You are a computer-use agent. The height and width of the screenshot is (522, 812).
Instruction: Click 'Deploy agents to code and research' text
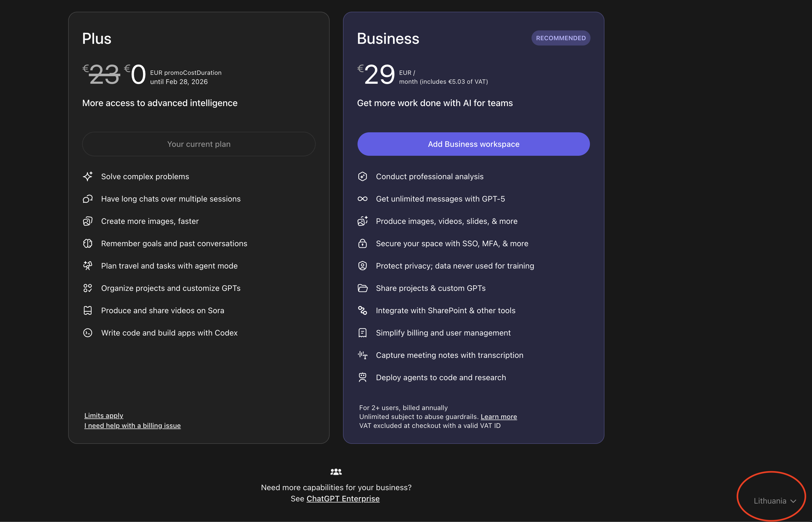tap(441, 378)
